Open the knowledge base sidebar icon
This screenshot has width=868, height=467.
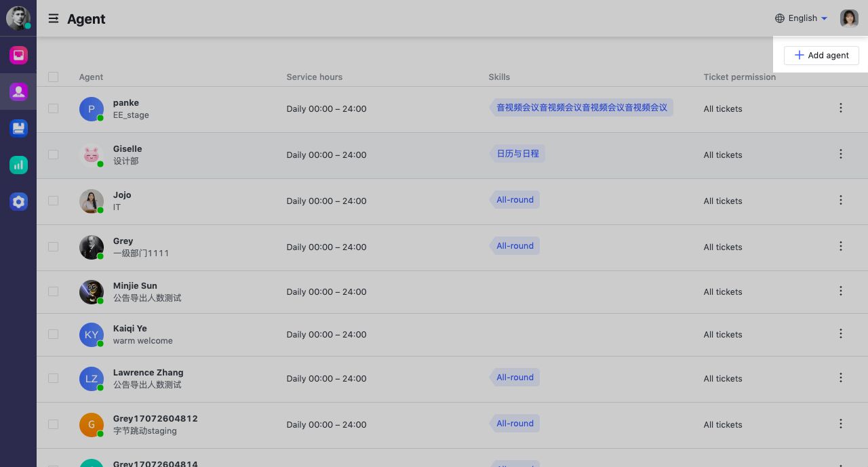pos(18,128)
